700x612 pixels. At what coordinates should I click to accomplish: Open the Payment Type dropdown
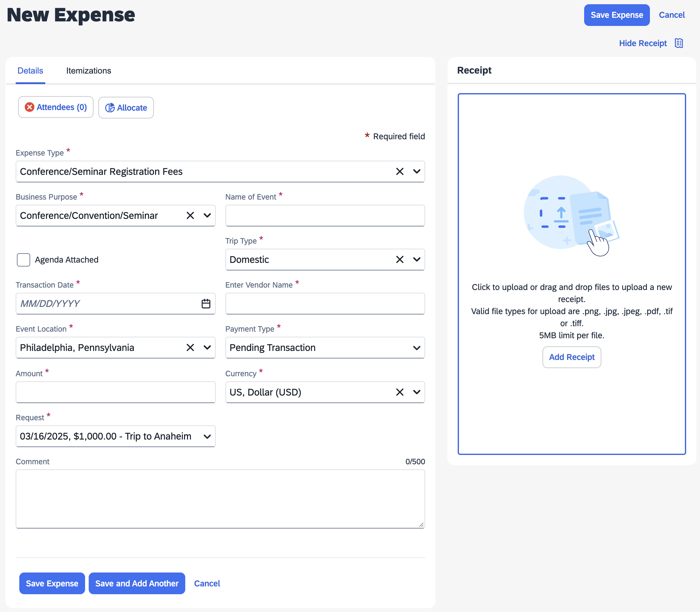pyautogui.click(x=416, y=348)
